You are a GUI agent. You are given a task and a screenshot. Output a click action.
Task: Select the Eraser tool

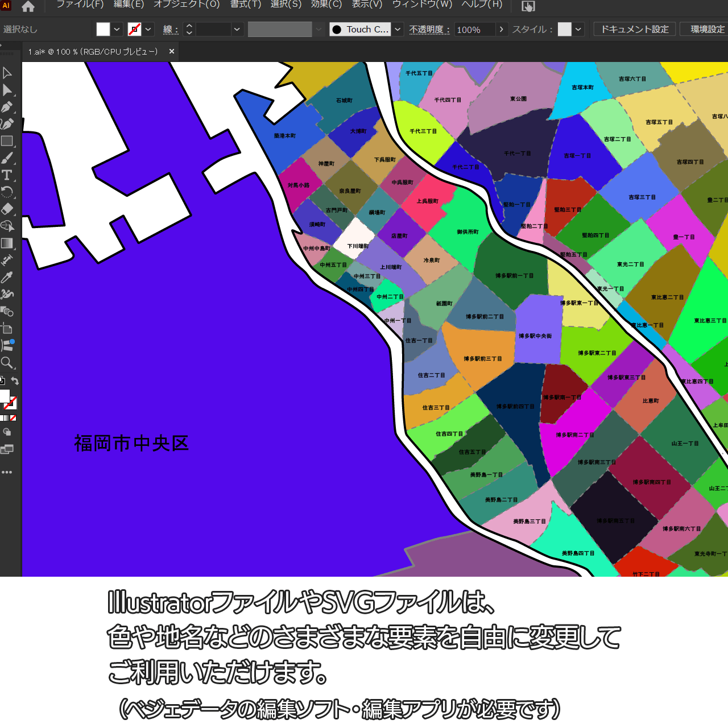pos(7,209)
